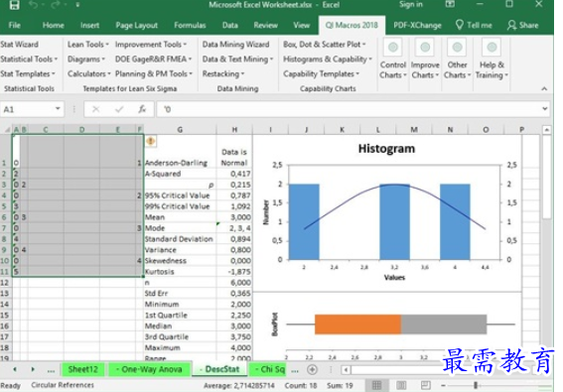Expand the Stat Templates dropdown

pos(28,73)
